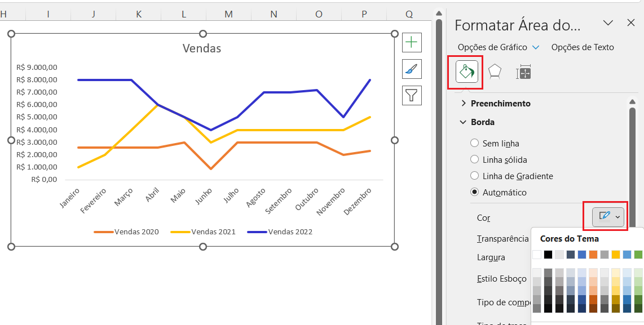
Task: Switch to the Effects pentagon icon
Action: click(495, 72)
